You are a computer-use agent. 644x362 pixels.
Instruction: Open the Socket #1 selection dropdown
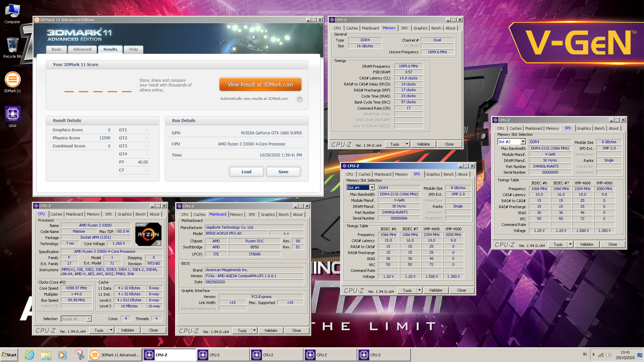tap(89, 319)
